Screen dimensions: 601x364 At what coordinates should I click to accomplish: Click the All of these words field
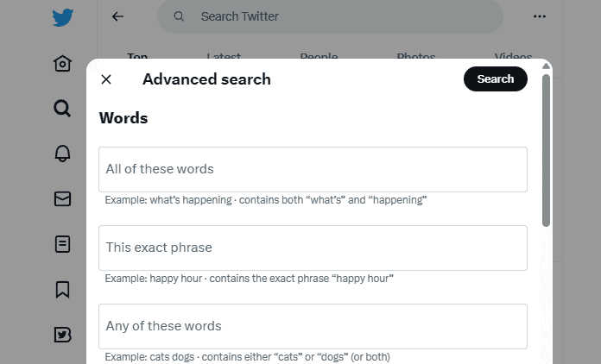click(x=313, y=170)
